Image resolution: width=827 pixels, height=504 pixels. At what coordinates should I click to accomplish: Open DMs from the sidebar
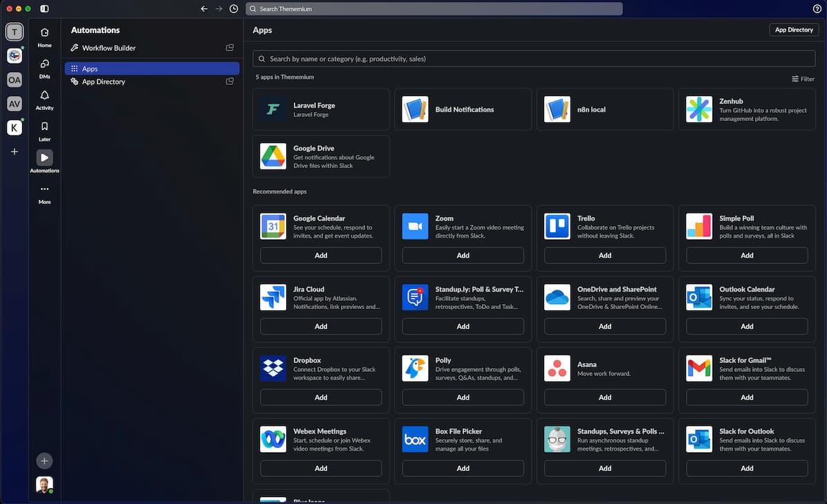[x=44, y=68]
